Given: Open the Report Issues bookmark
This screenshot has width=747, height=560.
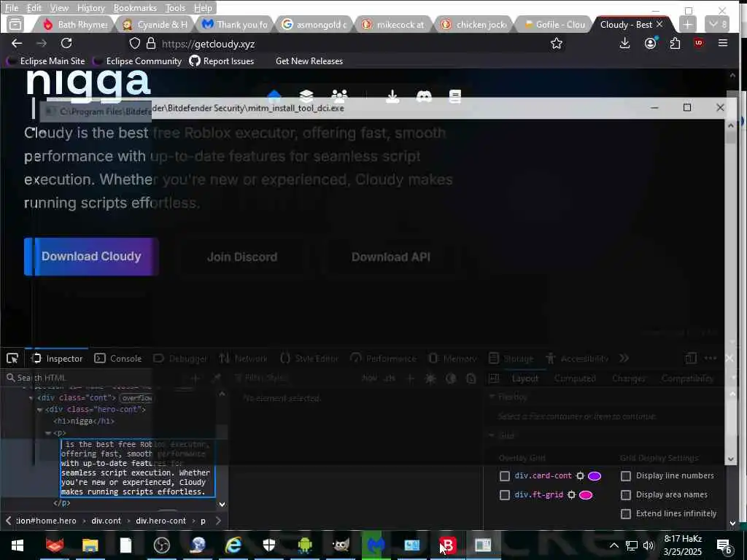Looking at the screenshot, I should [x=222, y=61].
